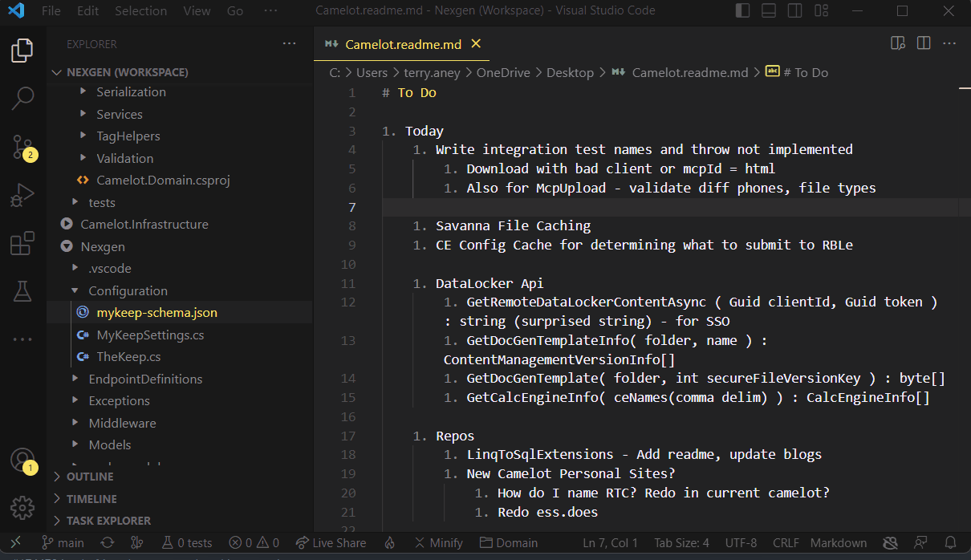971x560 pixels.
Task: Click the UTF-8 encoding selector
Action: 741,543
